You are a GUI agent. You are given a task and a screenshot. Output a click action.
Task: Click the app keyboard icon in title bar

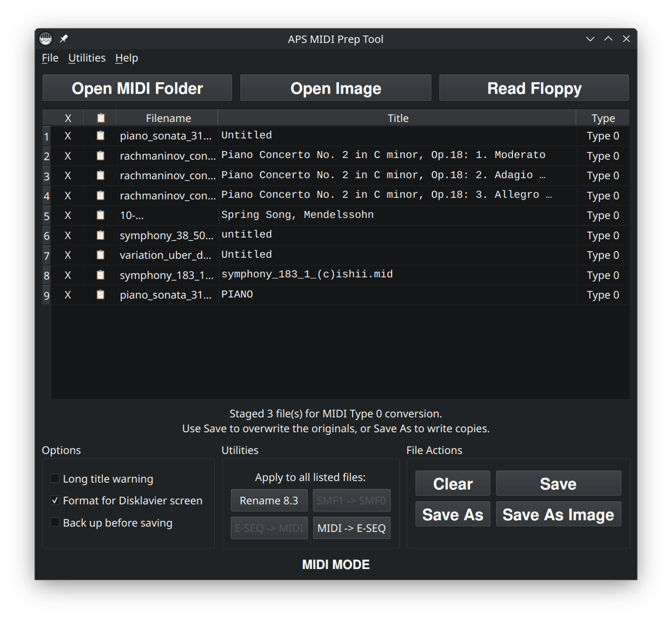pos(46,39)
